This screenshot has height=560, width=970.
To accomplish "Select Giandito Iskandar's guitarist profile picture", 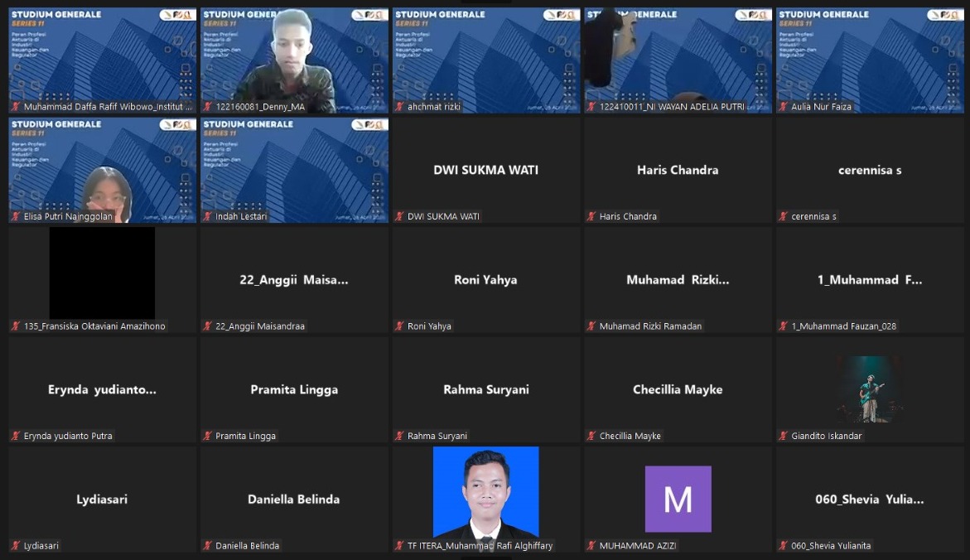I will pyautogui.click(x=869, y=389).
